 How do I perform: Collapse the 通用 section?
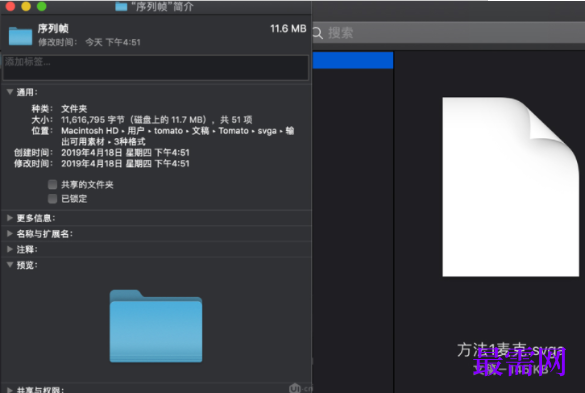point(10,92)
